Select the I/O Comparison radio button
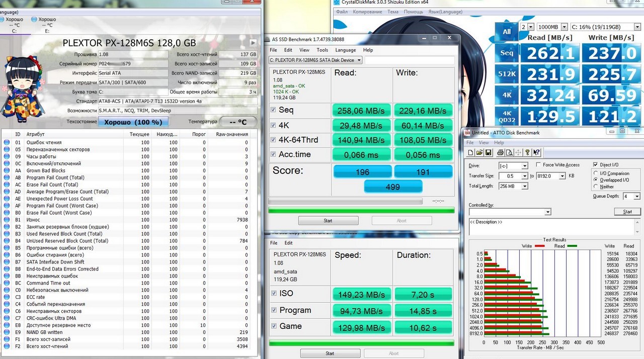Image resolution: width=644 pixels, height=359 pixels. tap(596, 173)
